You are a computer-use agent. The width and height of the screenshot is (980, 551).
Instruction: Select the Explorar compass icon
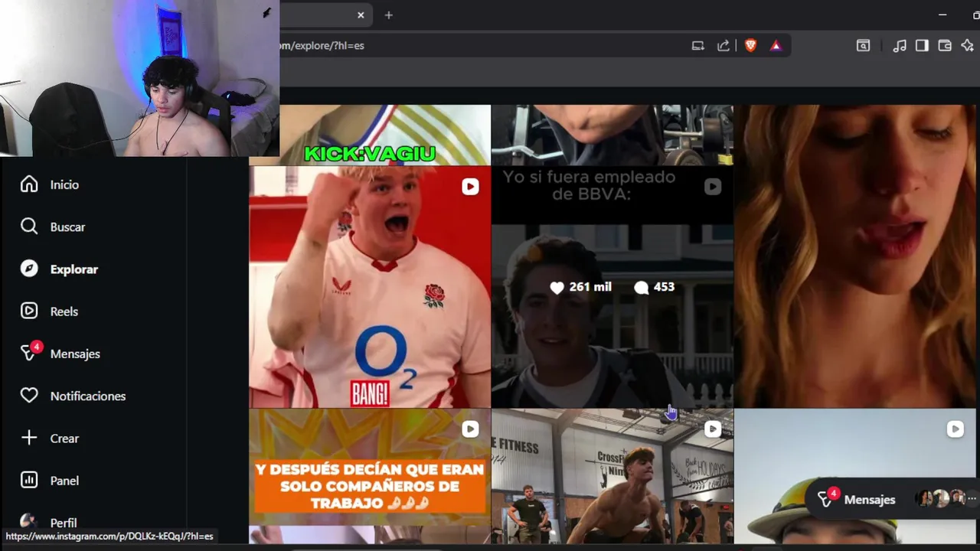click(29, 269)
